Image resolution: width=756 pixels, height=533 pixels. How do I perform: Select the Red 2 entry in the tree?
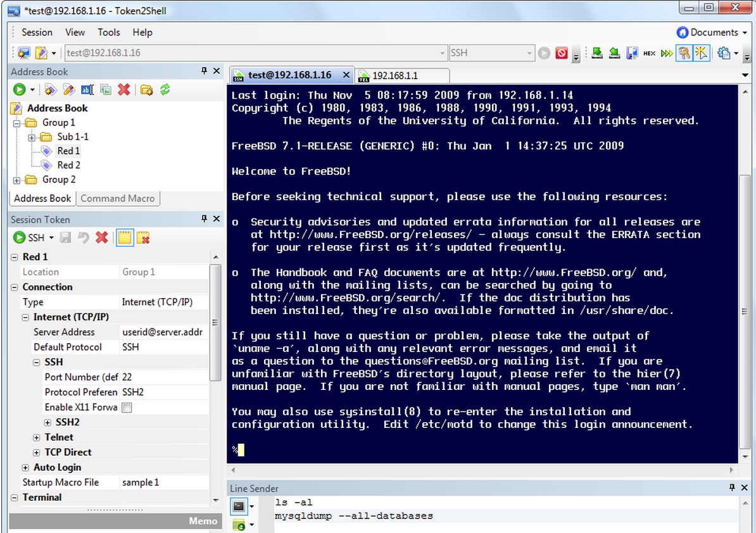click(x=68, y=165)
